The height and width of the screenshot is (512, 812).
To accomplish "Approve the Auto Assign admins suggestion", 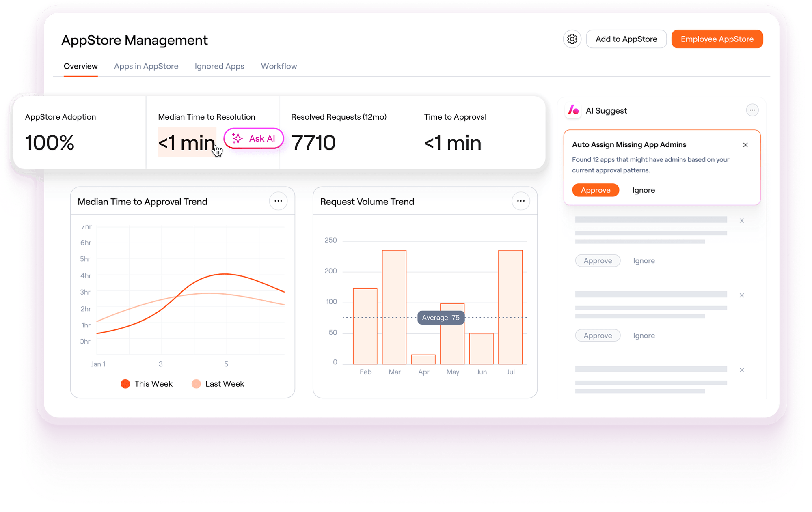I will click(596, 190).
